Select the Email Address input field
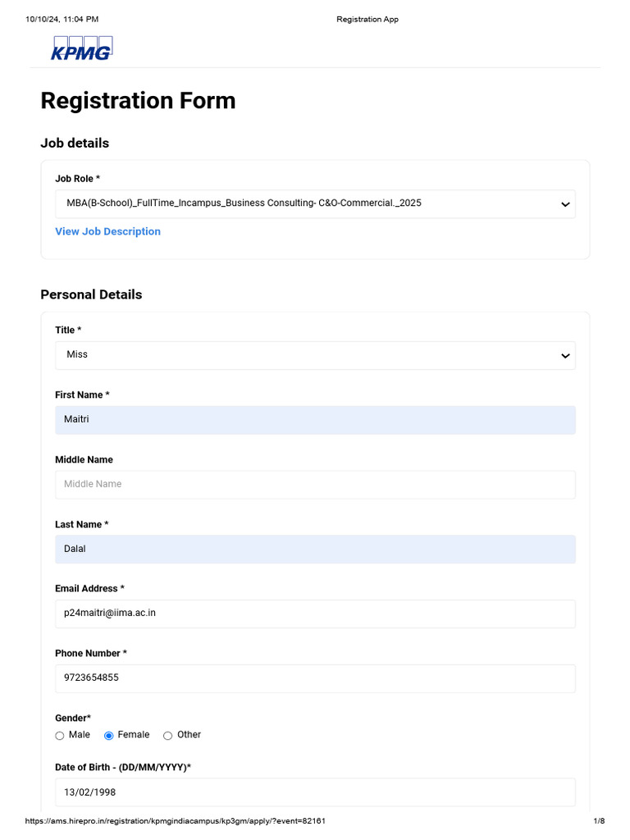 (x=315, y=614)
